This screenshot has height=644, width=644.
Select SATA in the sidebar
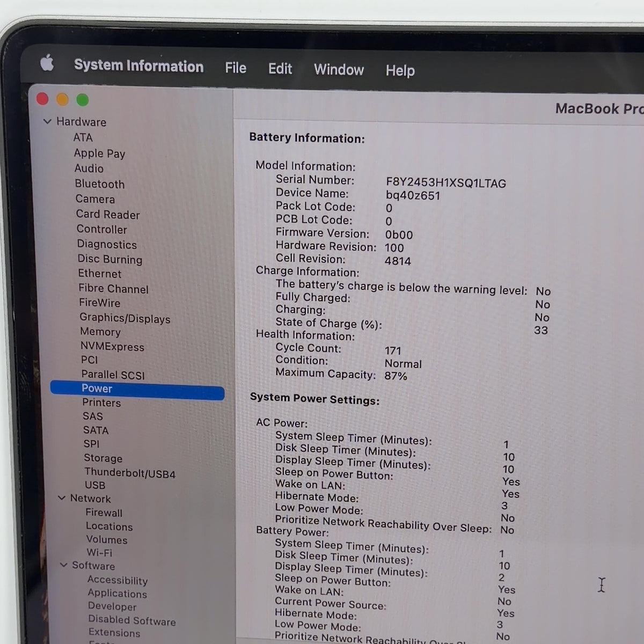96,430
